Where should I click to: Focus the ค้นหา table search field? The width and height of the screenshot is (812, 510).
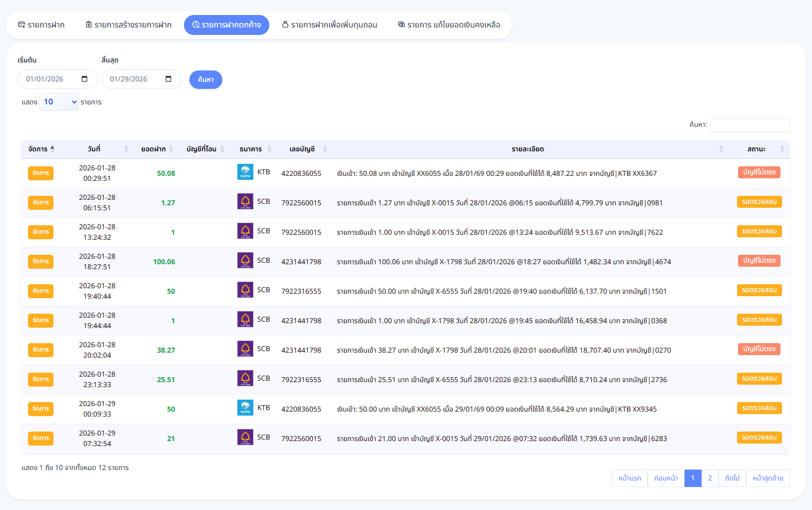(750, 125)
